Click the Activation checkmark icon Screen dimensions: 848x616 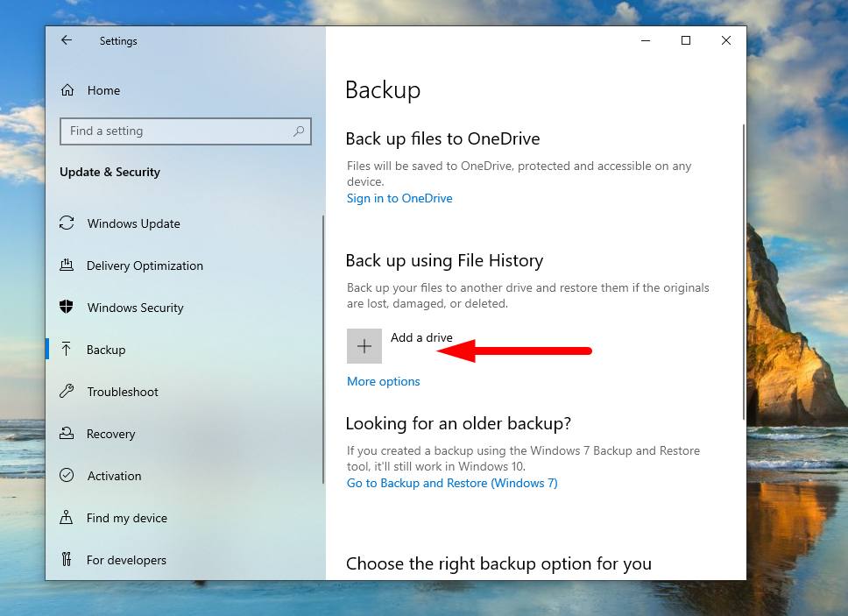click(x=67, y=476)
